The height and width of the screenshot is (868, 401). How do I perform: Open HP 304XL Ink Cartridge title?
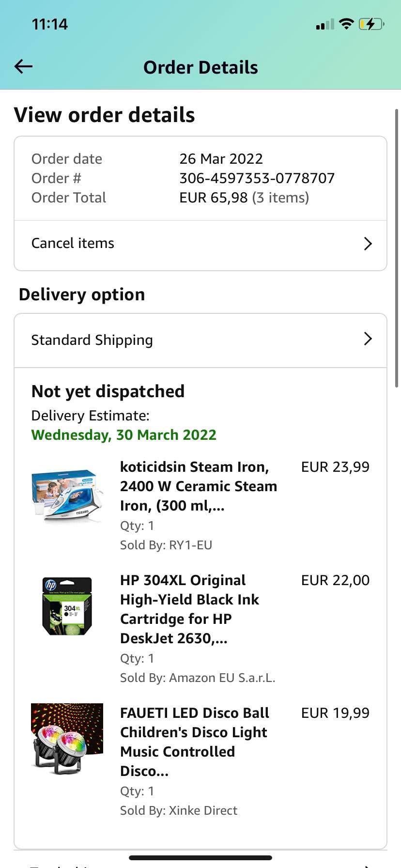190,609
